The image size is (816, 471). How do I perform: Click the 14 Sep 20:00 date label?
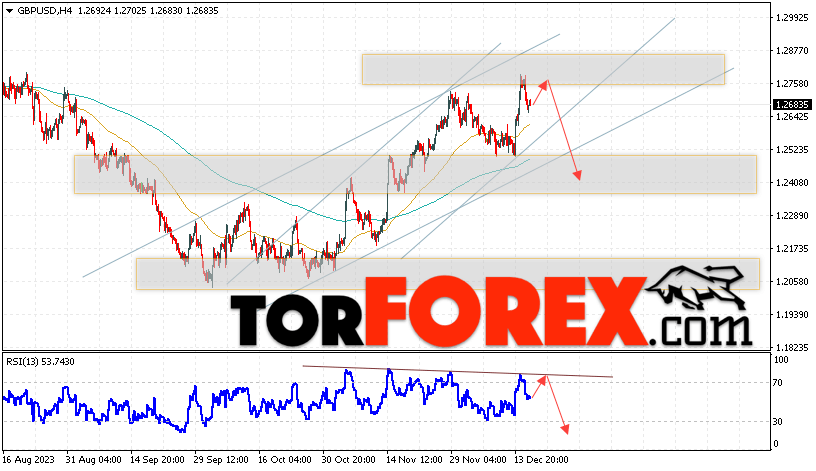[157, 460]
